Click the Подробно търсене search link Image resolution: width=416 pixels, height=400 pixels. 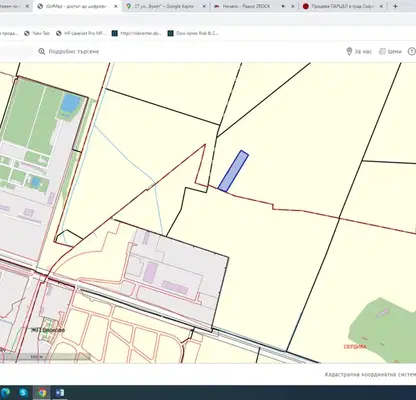tap(74, 52)
